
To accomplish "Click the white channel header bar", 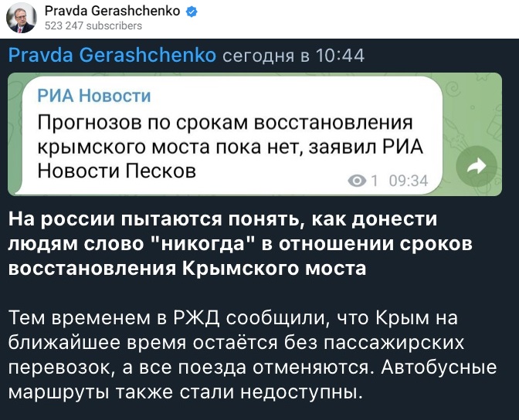I will pyautogui.click(x=259, y=19).
